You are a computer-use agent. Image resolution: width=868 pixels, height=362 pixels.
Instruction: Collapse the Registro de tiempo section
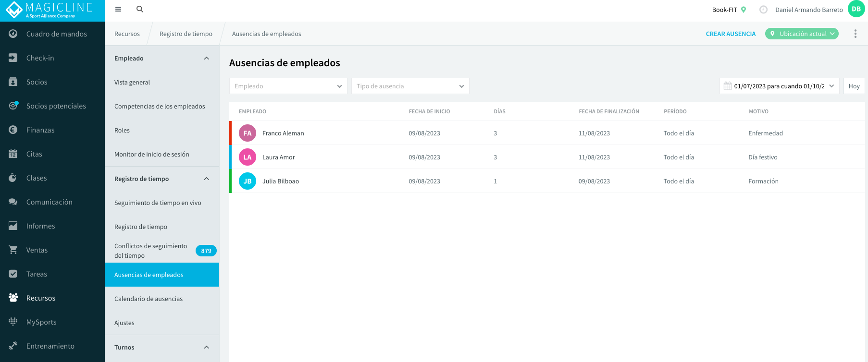coord(207,179)
